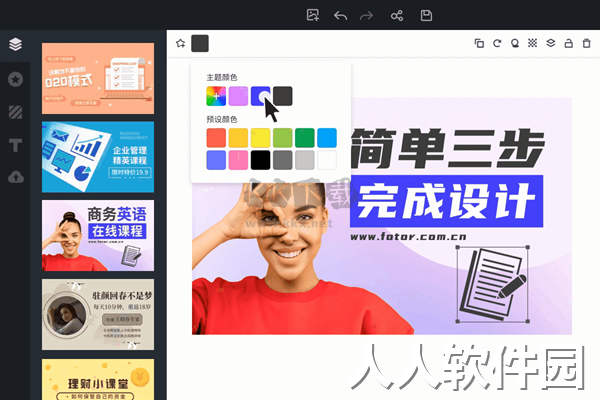The height and width of the screenshot is (400, 600).
Task: Select the pink preset color
Action: pyautogui.click(x=238, y=160)
